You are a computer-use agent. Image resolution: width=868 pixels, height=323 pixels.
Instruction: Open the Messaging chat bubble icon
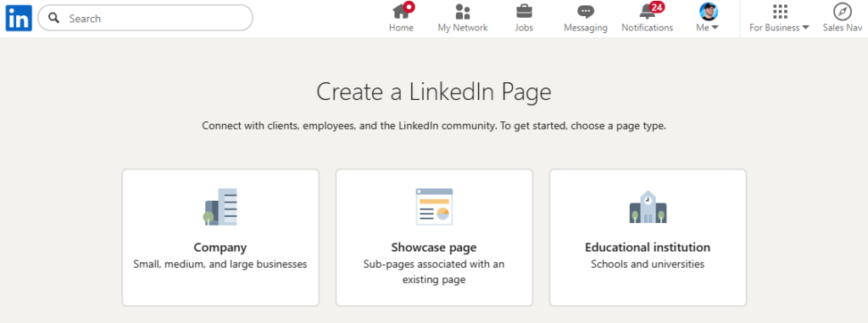click(x=585, y=12)
